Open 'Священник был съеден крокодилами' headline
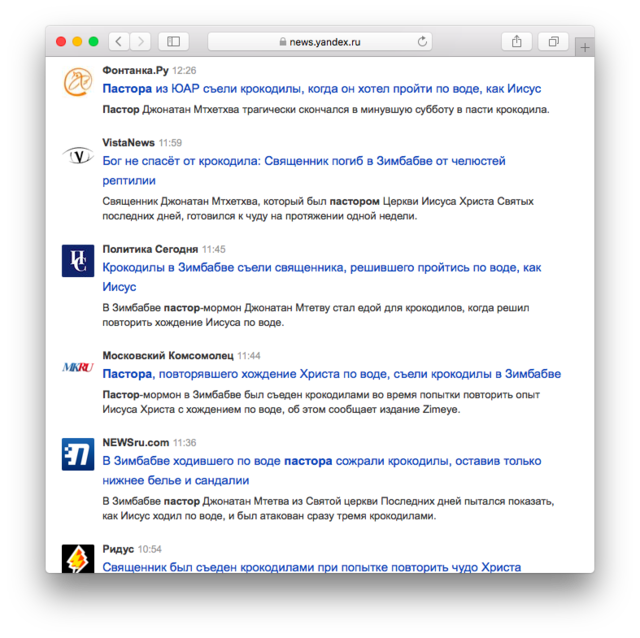Screen dimensions: 640x638 coord(311,567)
